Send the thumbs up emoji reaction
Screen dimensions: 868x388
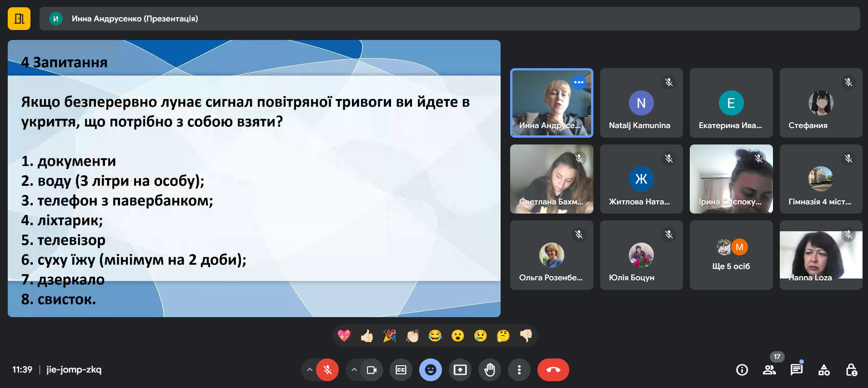[x=367, y=336]
